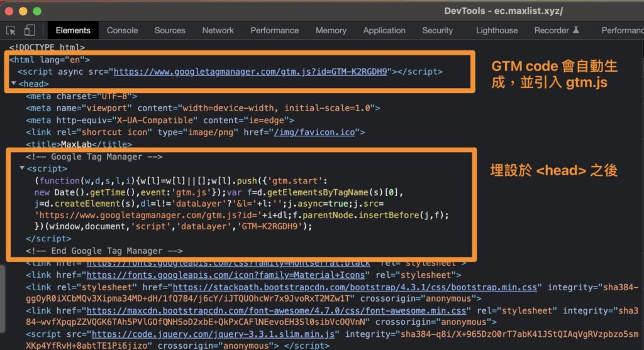Toggle the device toolbar icon
This screenshot has height=350, width=644.
coord(30,30)
